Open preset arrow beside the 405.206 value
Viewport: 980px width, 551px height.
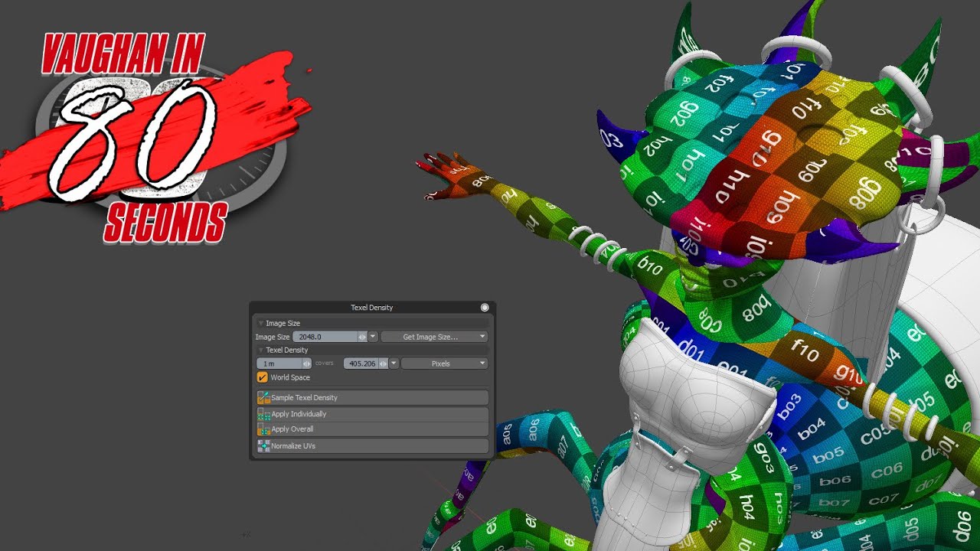[394, 364]
